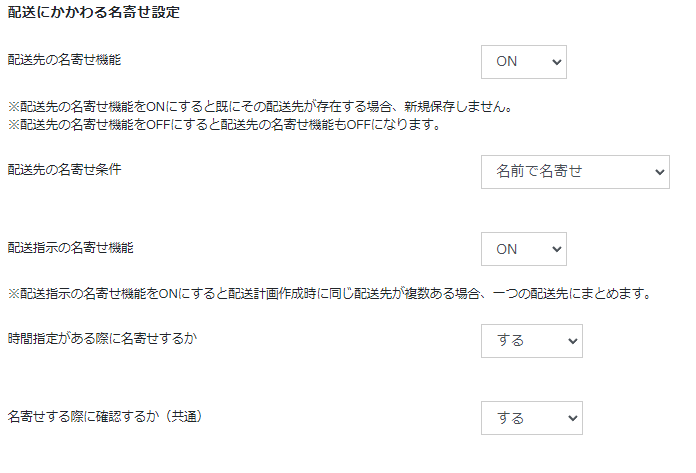The width and height of the screenshot is (696, 473).
Task: Click the chevron arrow on 配送先の名寄せ機能 select
Action: click(556, 62)
